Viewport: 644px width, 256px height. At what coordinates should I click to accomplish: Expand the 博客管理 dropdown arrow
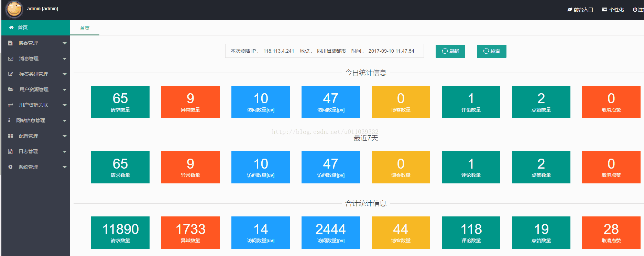pos(64,43)
